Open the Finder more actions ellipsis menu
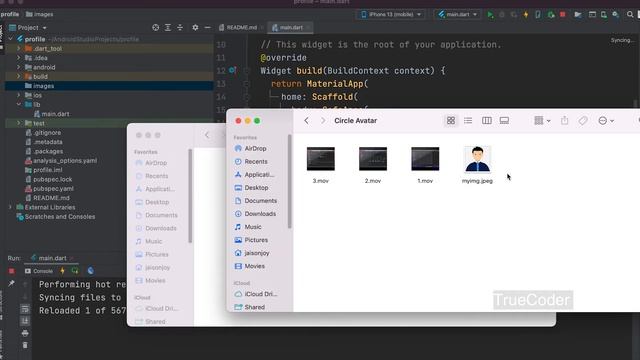Screen dimensions: 640x360 (606, 120)
